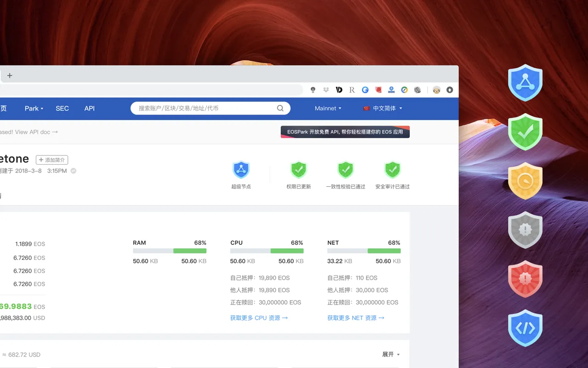
Task: Open the API menu item
Action: 90,109
